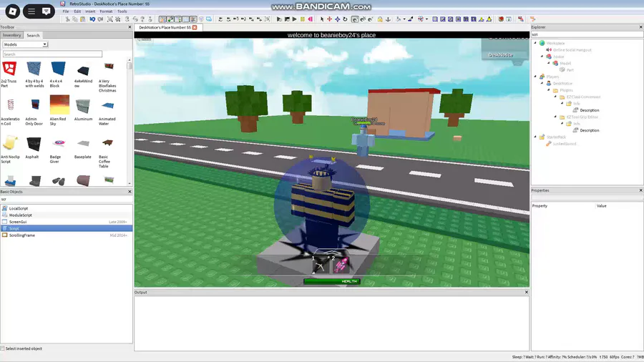
Task: Click the Undo arrow toolbar icon
Action: (92, 19)
